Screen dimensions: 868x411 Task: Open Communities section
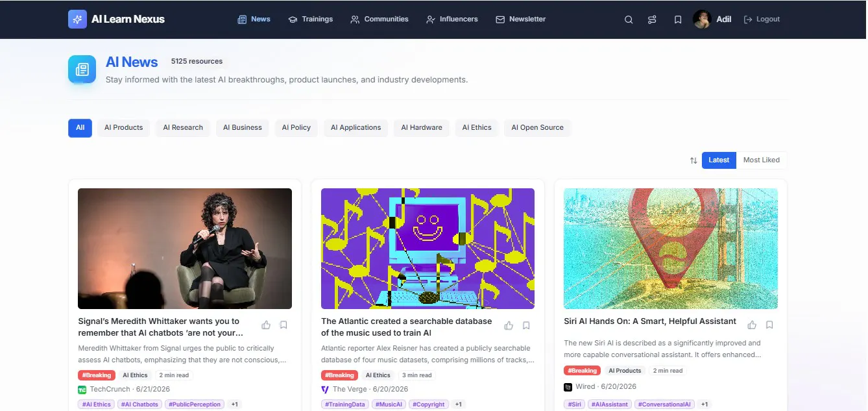point(380,19)
